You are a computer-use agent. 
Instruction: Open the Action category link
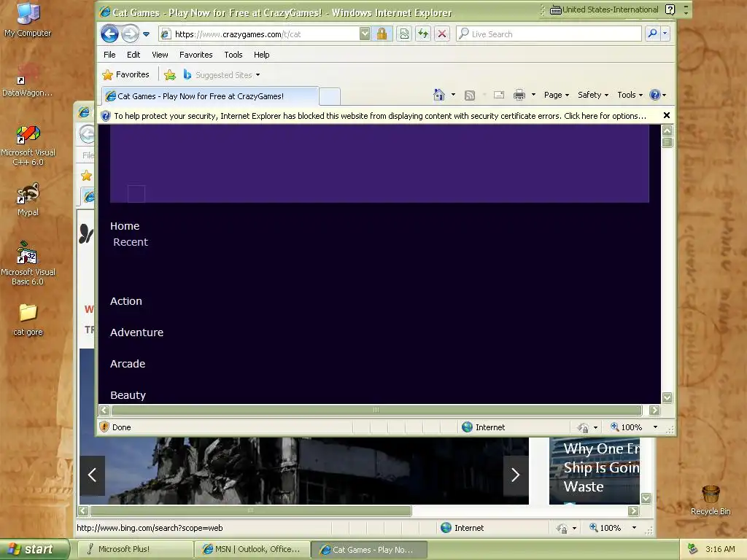click(126, 301)
